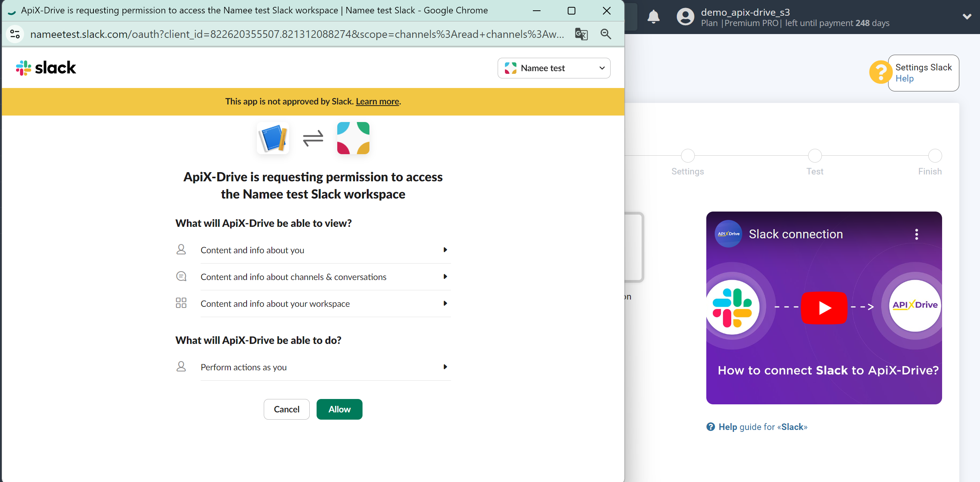The image size is (980, 482).
Task: Click Learn more about unapproved app warning
Action: pyautogui.click(x=377, y=101)
